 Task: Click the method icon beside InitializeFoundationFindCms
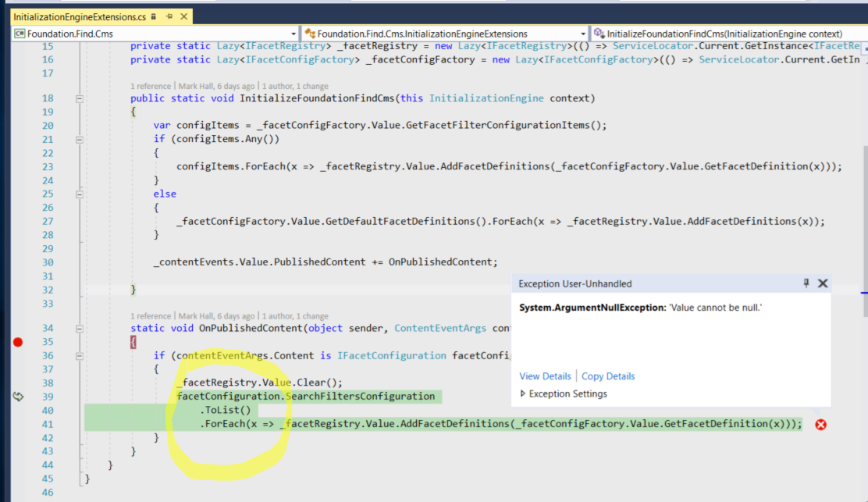pyautogui.click(x=599, y=34)
